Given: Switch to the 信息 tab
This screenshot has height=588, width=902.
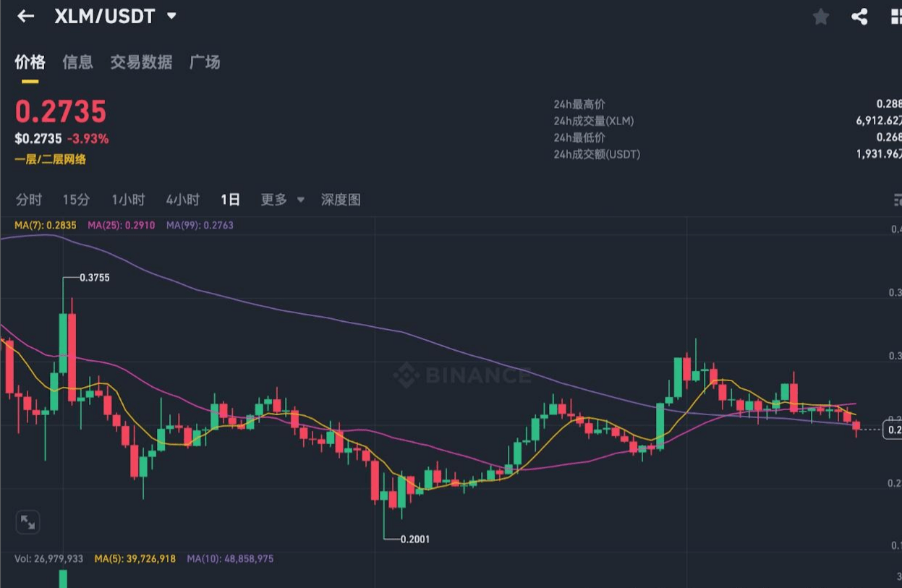Looking at the screenshot, I should pyautogui.click(x=77, y=62).
